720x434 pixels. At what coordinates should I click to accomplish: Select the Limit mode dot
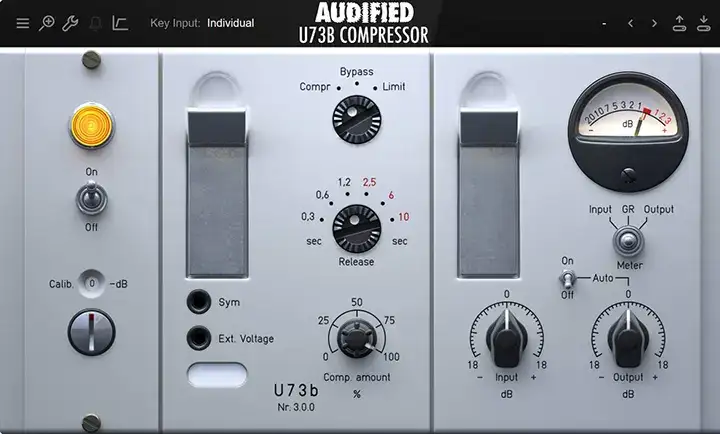coord(375,88)
